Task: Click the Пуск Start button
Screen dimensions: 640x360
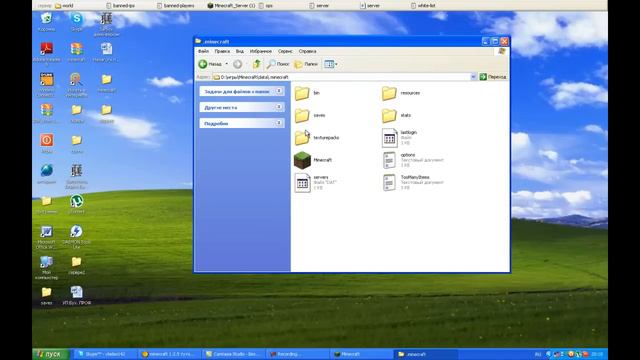Action: click(51, 354)
